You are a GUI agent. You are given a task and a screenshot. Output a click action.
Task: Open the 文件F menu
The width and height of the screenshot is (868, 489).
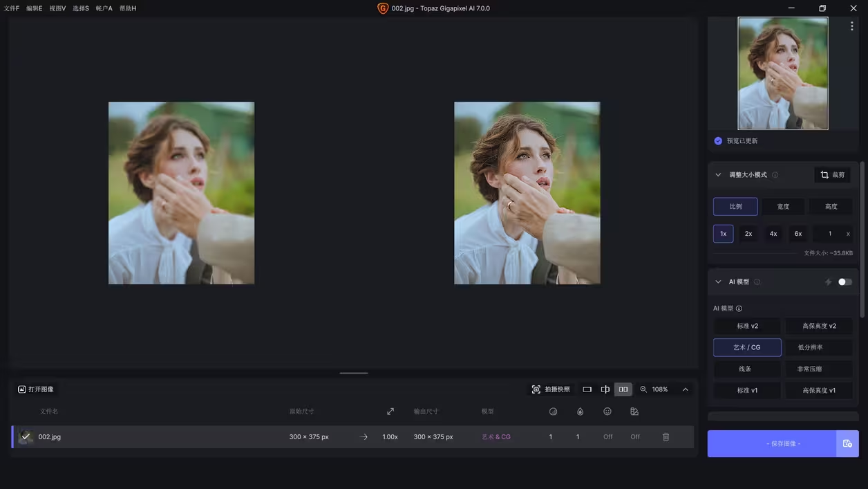click(x=12, y=8)
